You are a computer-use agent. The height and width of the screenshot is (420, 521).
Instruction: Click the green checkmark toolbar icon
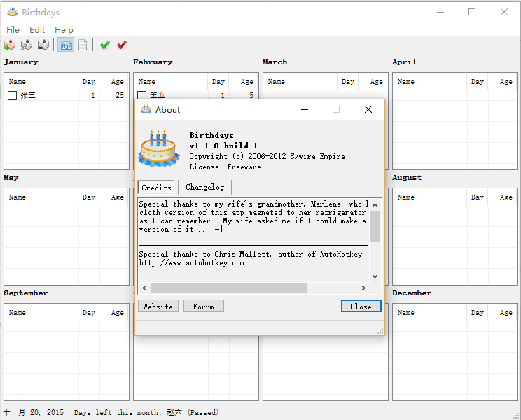105,45
